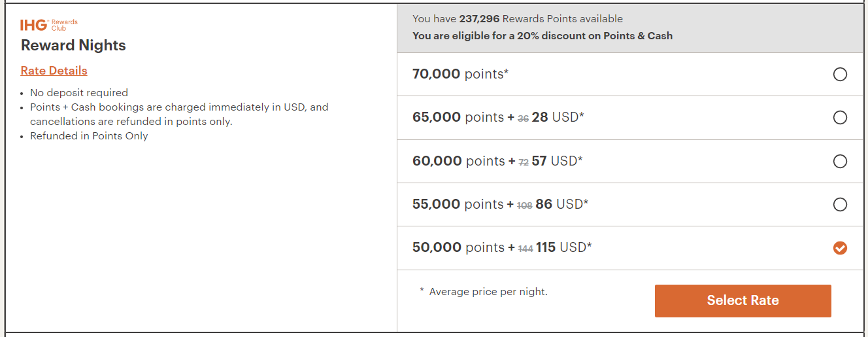Viewport: 868px width, 337px height.
Task: Click the "60,000 points" rate label text
Action: [x=458, y=161]
